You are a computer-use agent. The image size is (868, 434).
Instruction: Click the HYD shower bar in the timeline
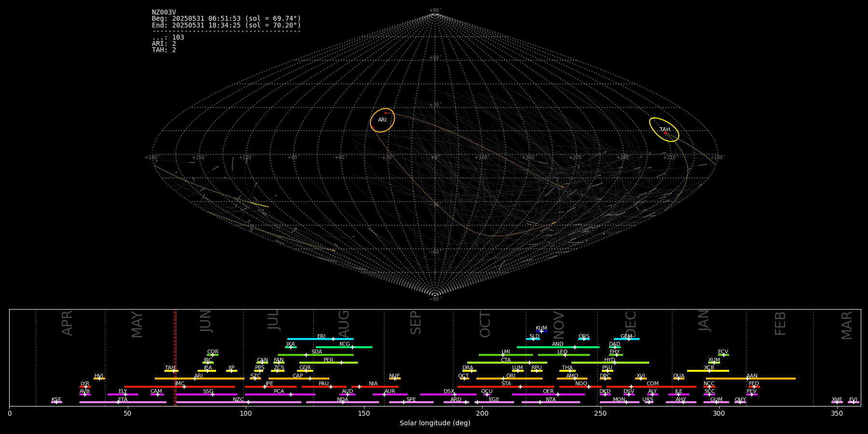(610, 363)
